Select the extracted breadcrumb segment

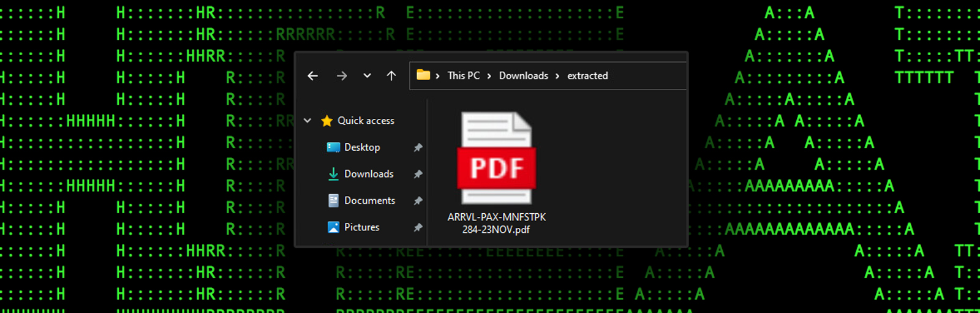point(587,76)
